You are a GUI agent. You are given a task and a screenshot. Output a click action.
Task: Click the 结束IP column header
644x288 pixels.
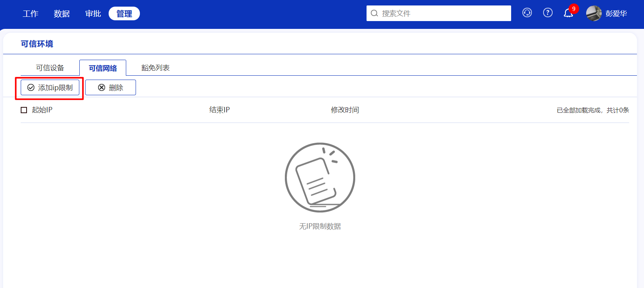pyautogui.click(x=220, y=110)
